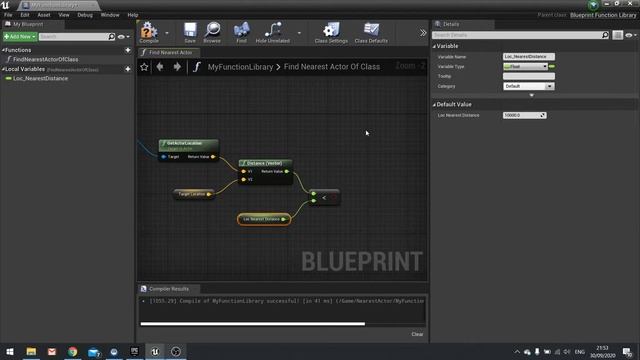Browse to asset in Content Browser
The image size is (640, 360).
[x=212, y=33]
